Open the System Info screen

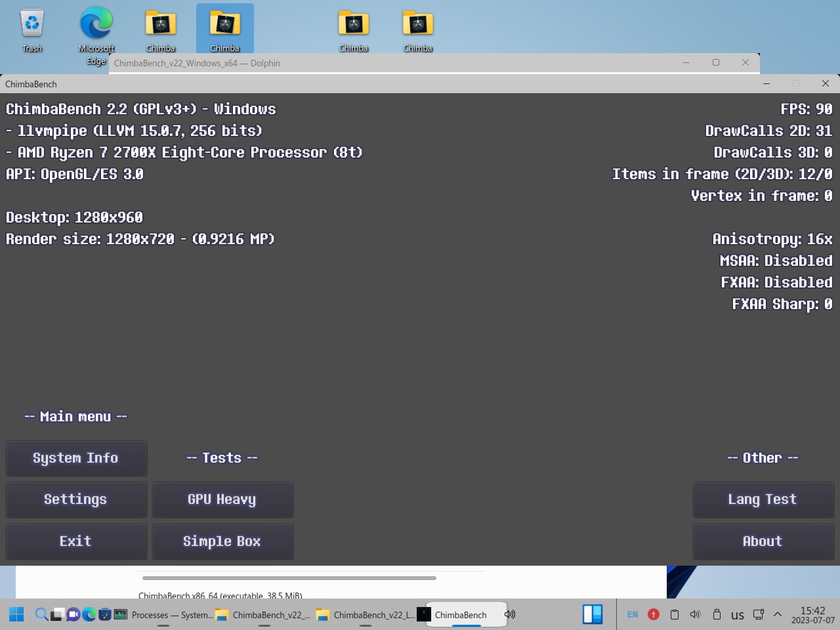pyautogui.click(x=76, y=458)
